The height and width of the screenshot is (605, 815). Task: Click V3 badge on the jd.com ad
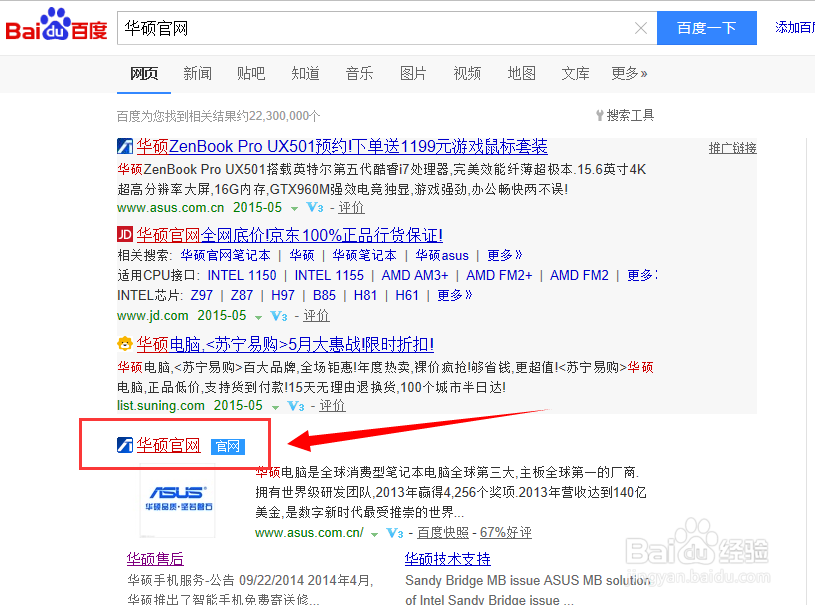tap(279, 316)
